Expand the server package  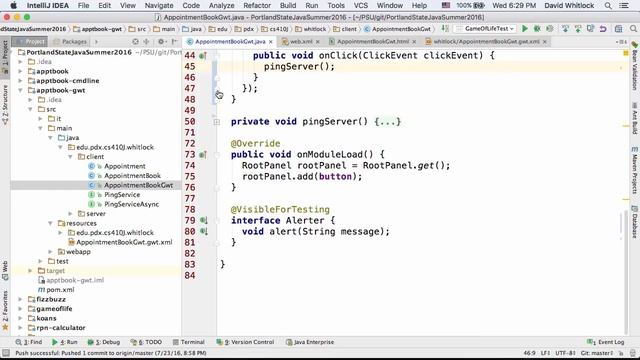[x=70, y=214]
